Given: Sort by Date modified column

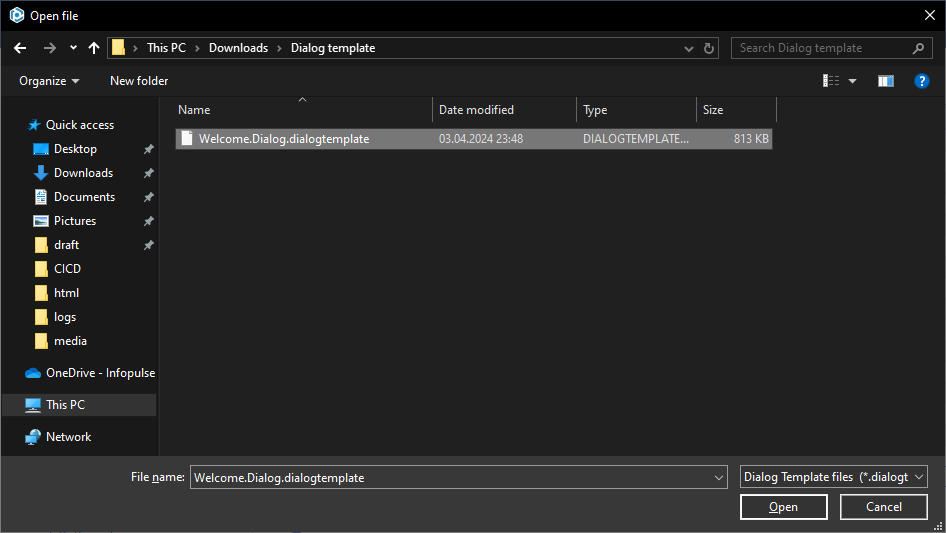Looking at the screenshot, I should pos(504,110).
